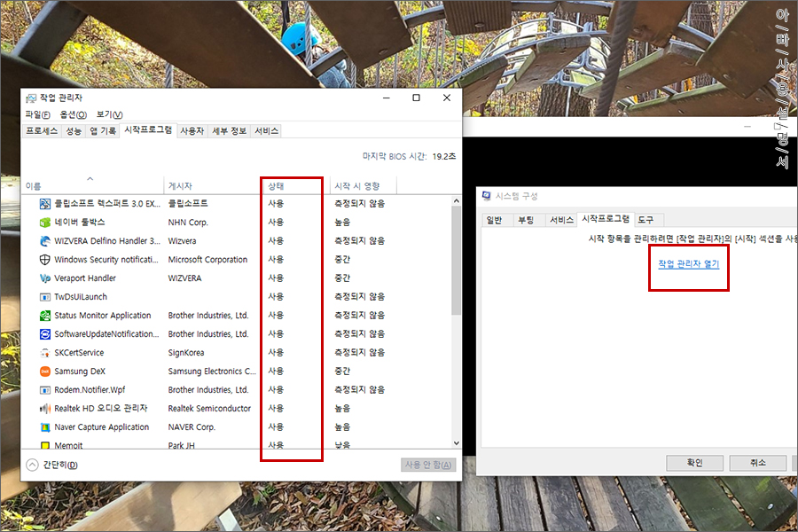Sort by the 이름 column header
The height and width of the screenshot is (532, 798).
tap(94, 186)
